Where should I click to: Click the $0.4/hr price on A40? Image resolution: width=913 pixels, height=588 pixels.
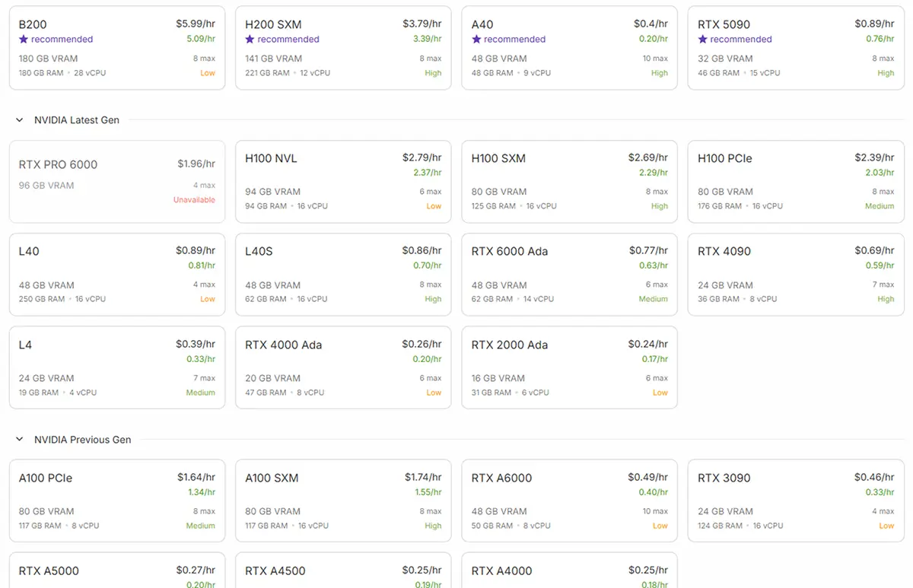click(x=651, y=24)
